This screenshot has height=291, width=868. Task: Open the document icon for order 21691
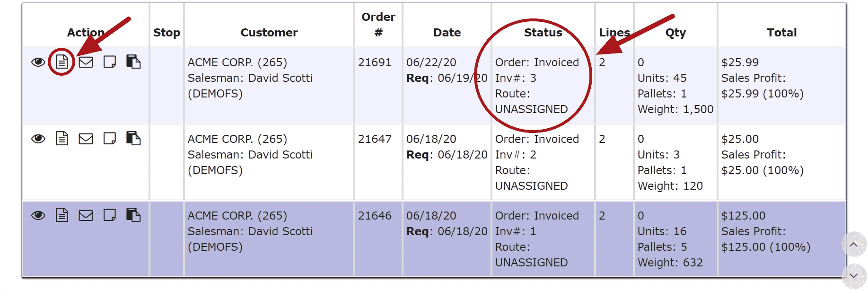click(62, 62)
